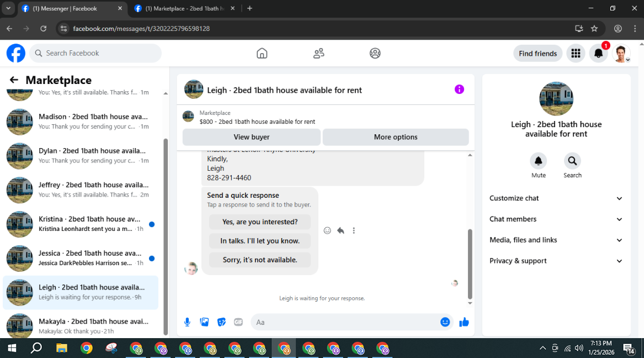Click the Search Facebook field
Screen dimensions: 644x358
(95, 53)
